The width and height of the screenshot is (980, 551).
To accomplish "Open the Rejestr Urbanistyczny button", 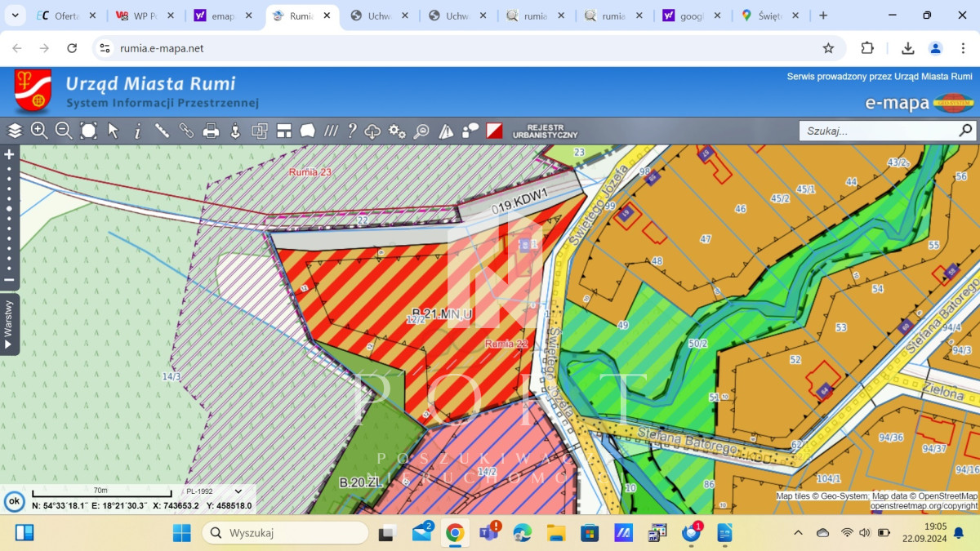I will [544, 131].
